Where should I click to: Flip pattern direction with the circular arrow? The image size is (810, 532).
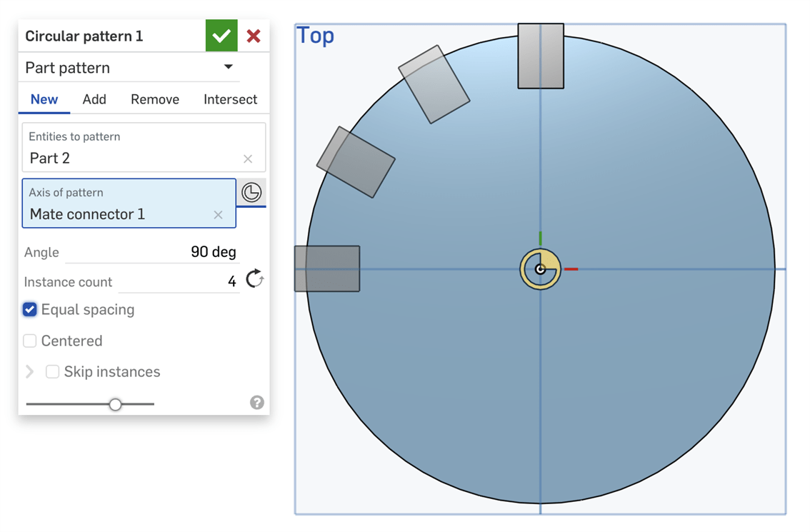point(255,279)
